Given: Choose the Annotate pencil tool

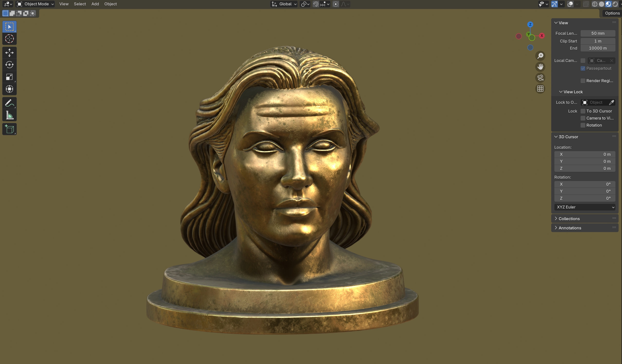Looking at the screenshot, I should pyautogui.click(x=9, y=103).
